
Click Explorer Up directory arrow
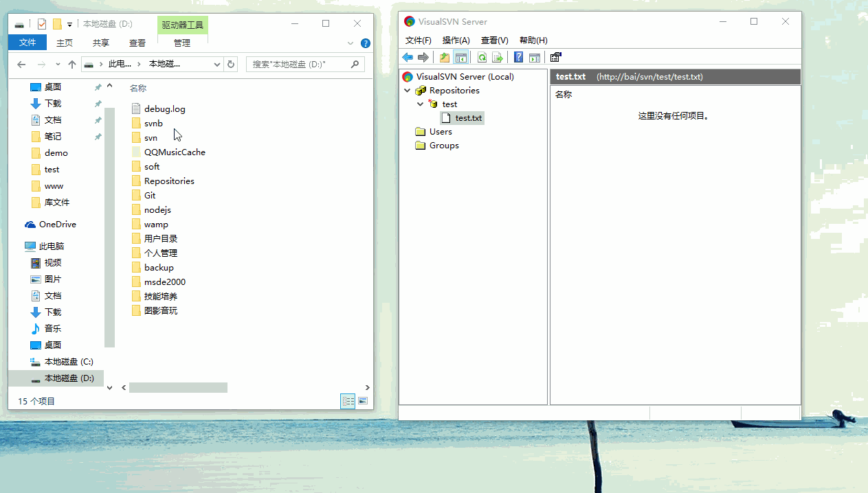(71, 65)
